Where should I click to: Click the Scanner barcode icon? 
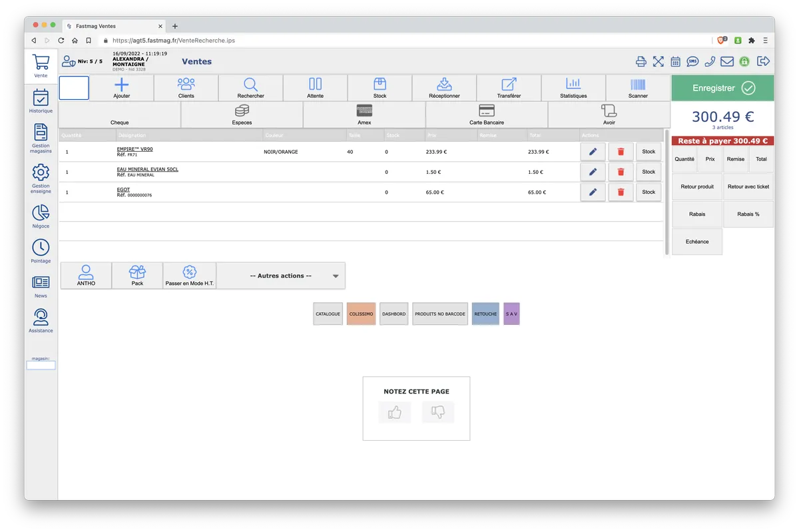pos(638,88)
